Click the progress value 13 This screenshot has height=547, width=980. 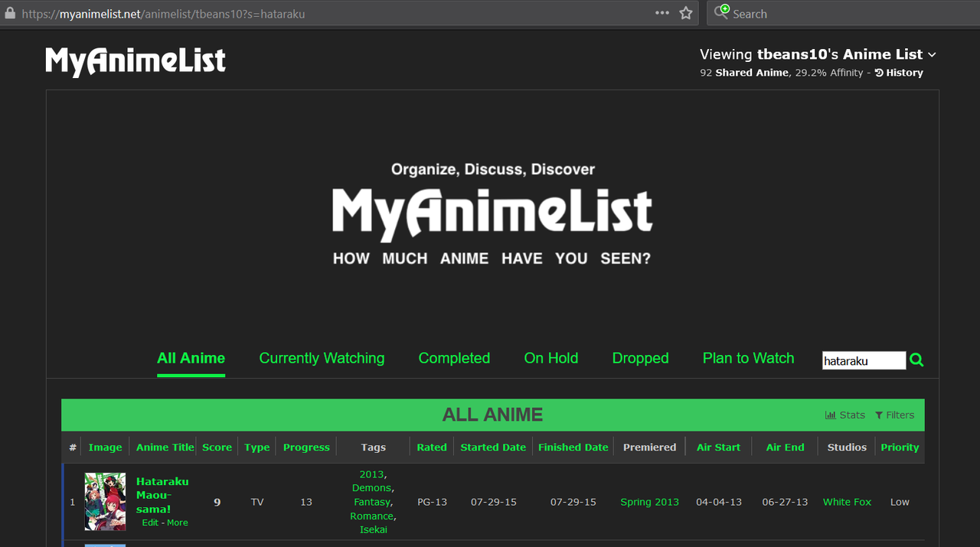306,502
